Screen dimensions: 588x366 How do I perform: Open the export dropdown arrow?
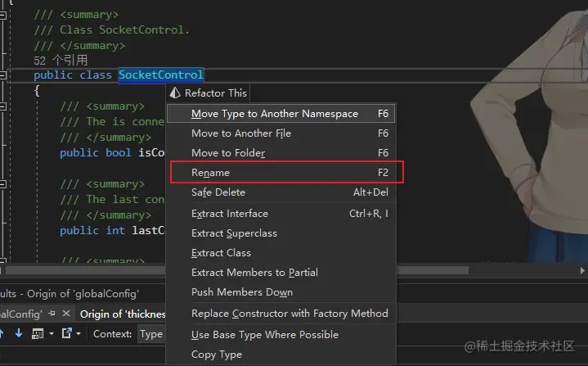click(x=79, y=334)
